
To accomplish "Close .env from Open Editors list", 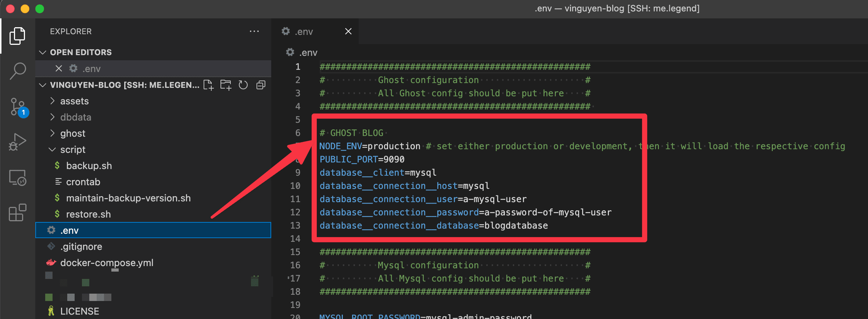I will click(58, 69).
